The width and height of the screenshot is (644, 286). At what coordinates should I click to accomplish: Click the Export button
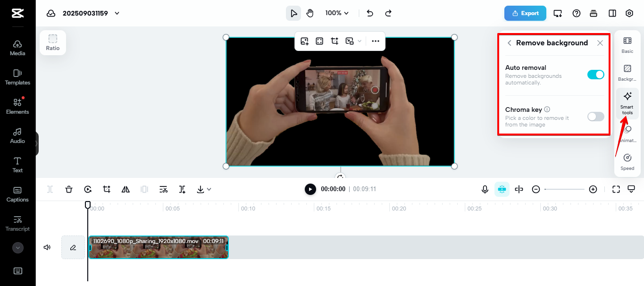[525, 13]
